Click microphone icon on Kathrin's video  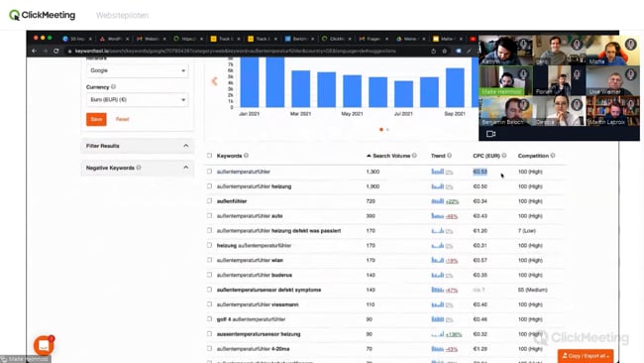tap(523, 44)
